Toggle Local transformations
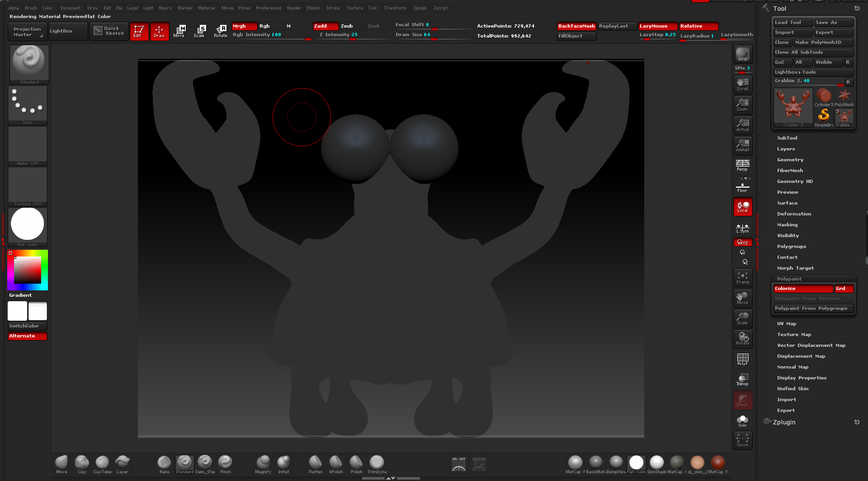 [742, 207]
